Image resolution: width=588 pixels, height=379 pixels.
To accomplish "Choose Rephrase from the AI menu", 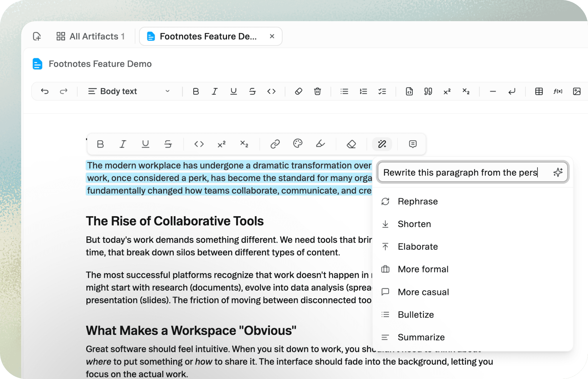I will coord(417,202).
